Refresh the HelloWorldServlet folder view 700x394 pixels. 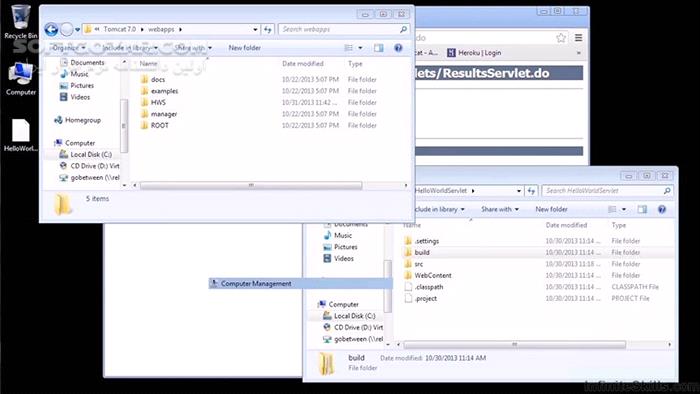pos(531,191)
